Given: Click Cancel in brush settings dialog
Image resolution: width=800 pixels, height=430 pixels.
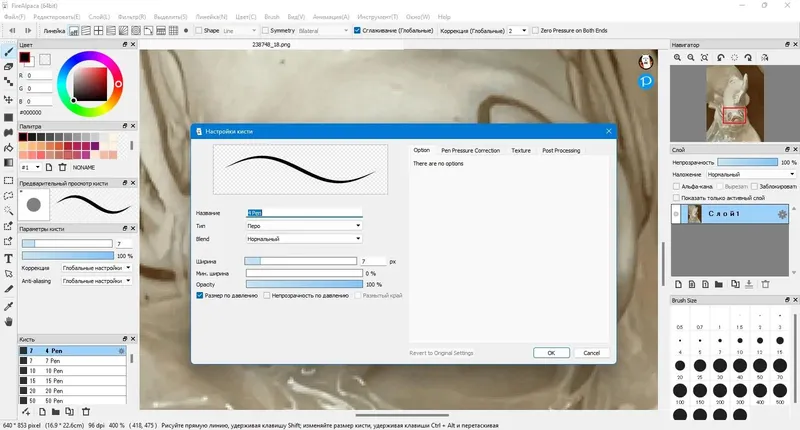Looking at the screenshot, I should [x=591, y=353].
